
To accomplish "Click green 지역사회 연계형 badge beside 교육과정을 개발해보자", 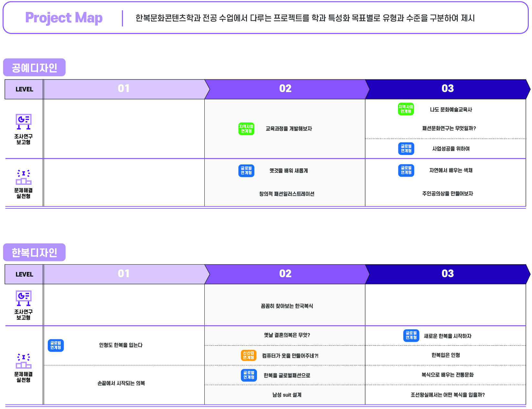I will click(x=246, y=129).
